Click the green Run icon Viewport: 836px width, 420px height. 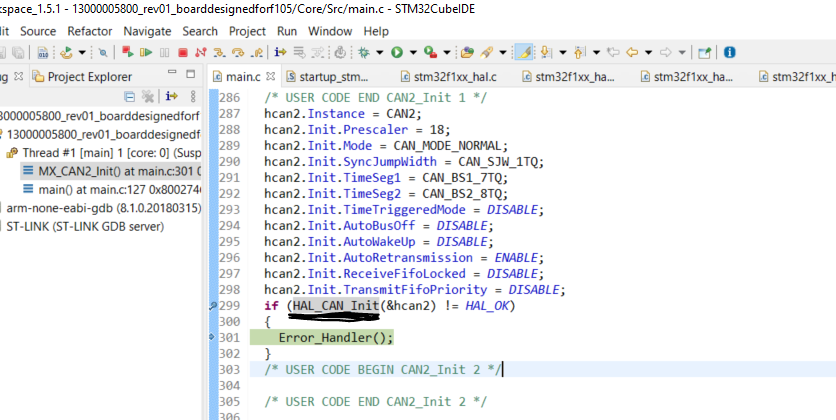(397, 52)
